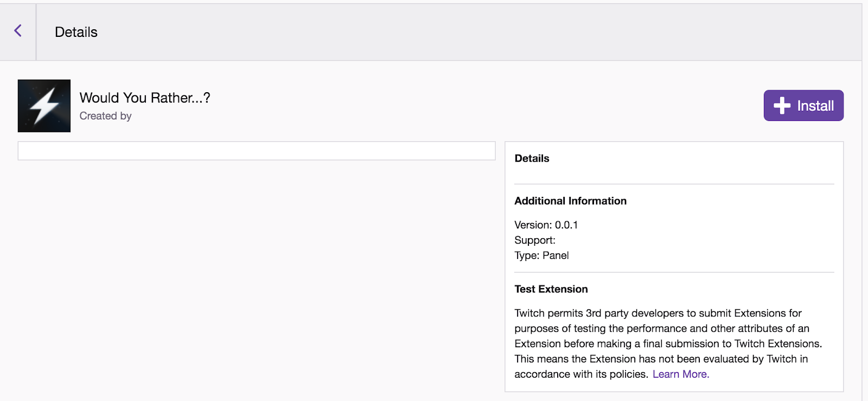Image resolution: width=868 pixels, height=401 pixels.
Task: Install the Would You Rather extension
Action: pyautogui.click(x=803, y=105)
